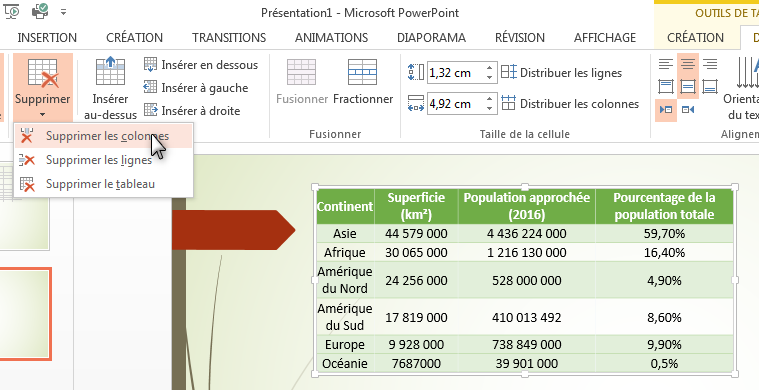Image resolution: width=759 pixels, height=390 pixels.
Task: Click Insérer à droite icon
Action: [x=151, y=110]
